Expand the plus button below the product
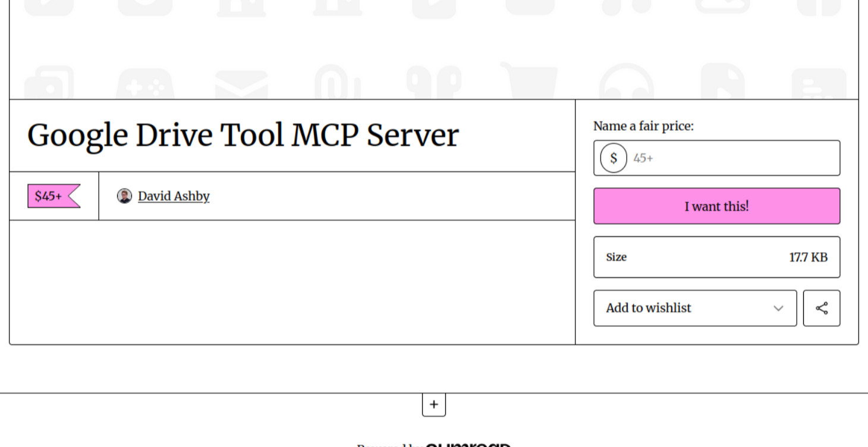 [x=434, y=405]
